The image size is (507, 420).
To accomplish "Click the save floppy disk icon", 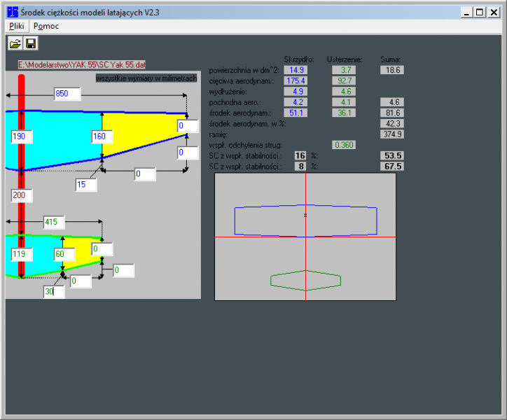I will [x=31, y=43].
